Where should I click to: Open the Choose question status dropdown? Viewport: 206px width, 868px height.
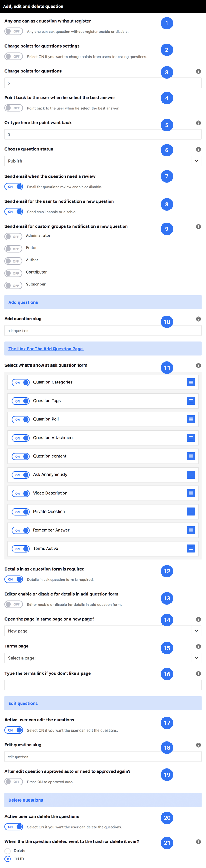tap(103, 161)
